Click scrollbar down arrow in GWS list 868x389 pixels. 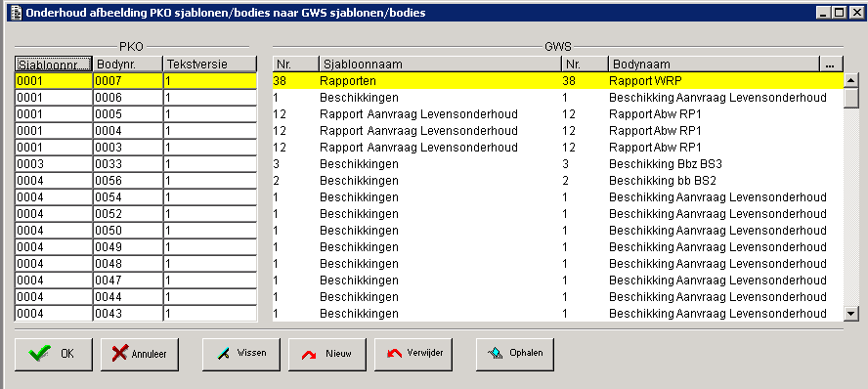(850, 314)
